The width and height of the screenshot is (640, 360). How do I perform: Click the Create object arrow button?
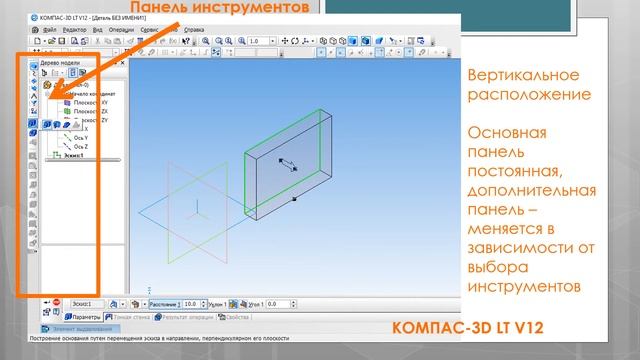[47, 302]
